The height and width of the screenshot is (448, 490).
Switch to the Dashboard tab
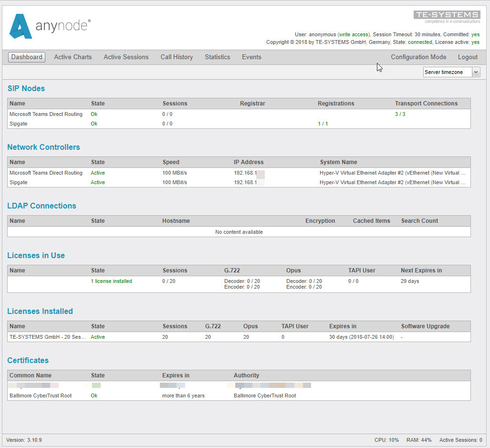(27, 57)
